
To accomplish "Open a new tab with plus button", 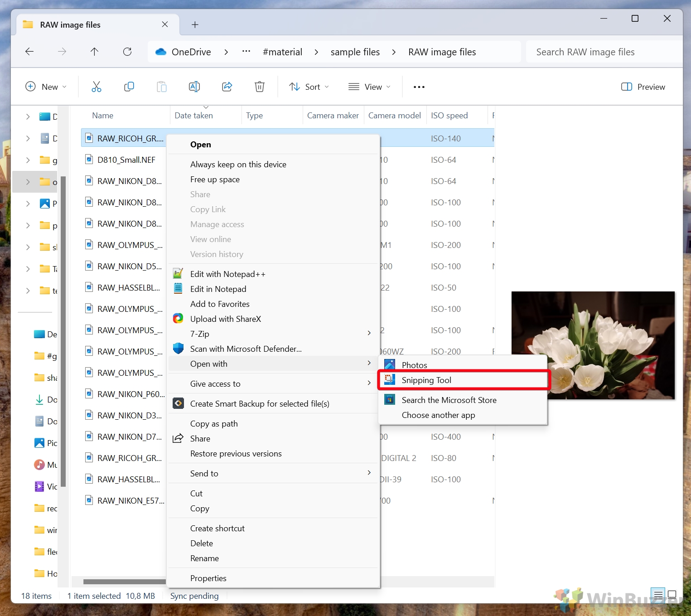I will point(195,24).
